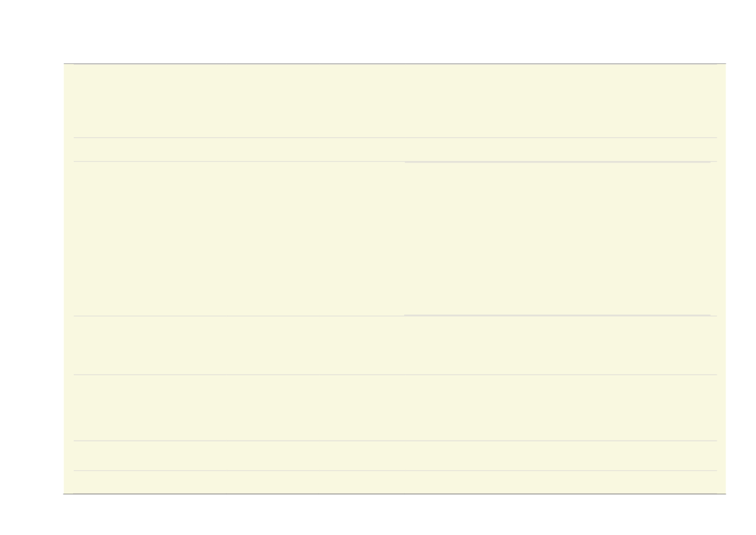Click the divider line beneath the row under the tallest section
Screen dimensions: 756x535
pos(395,375)
